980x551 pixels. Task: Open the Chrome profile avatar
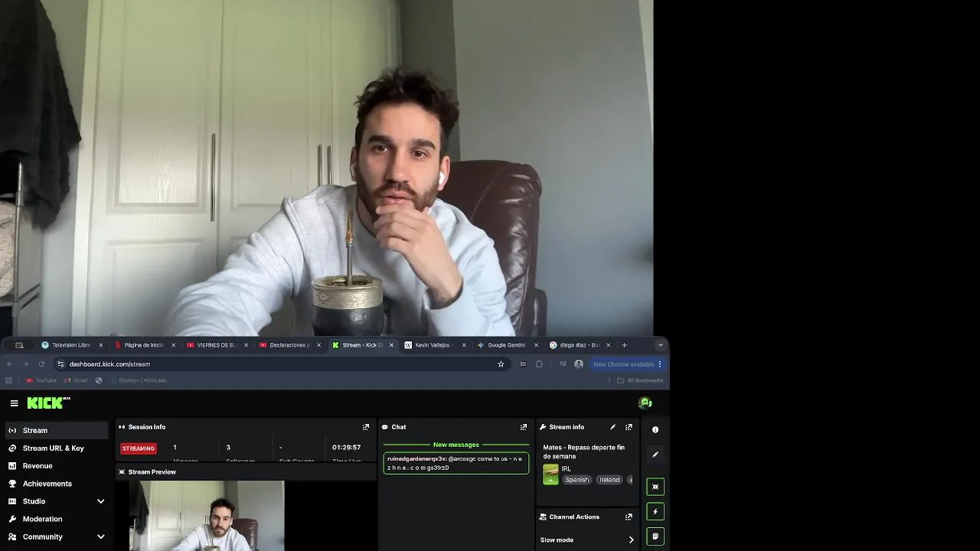pos(579,364)
